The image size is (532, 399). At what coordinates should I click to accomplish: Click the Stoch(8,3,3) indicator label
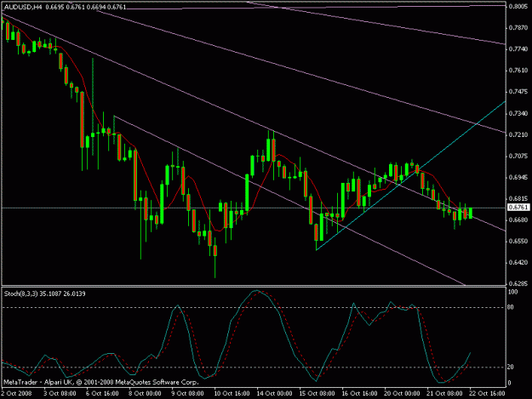click(x=20, y=294)
